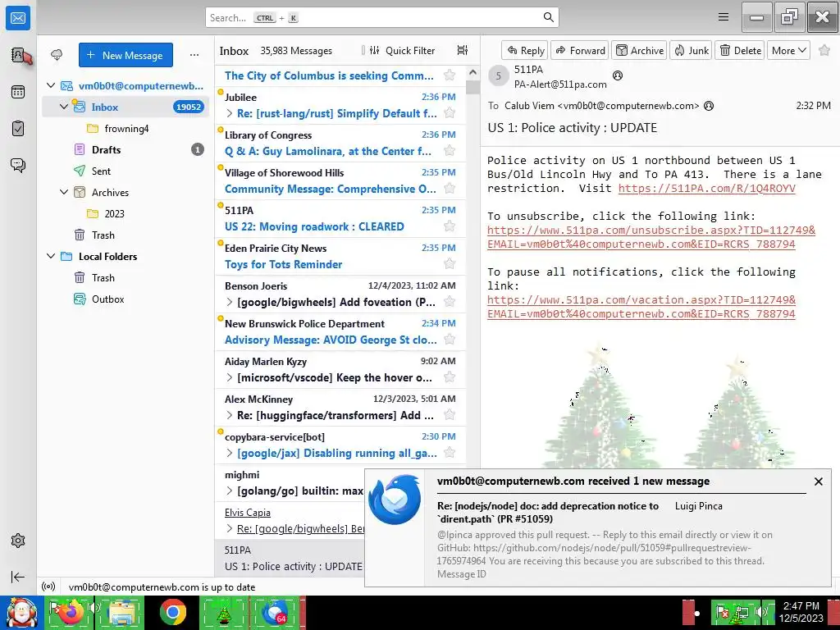Click search magnifier icon
This screenshot has height=630, width=840.
click(x=548, y=17)
